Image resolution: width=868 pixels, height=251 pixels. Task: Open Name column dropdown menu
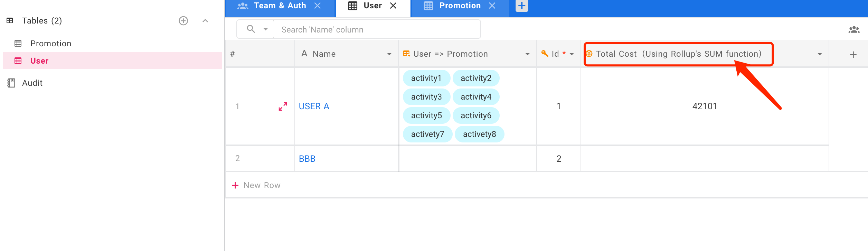pos(389,54)
